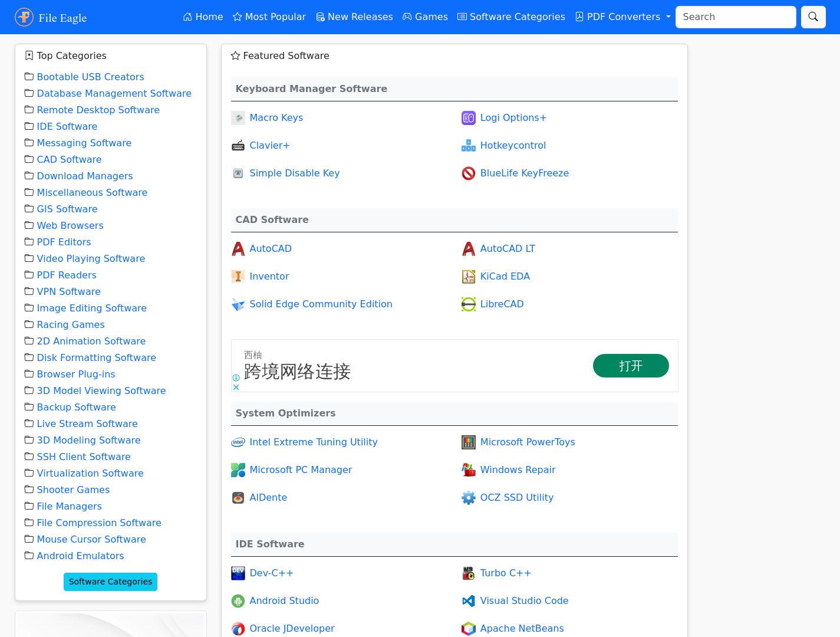The width and height of the screenshot is (840, 637).
Task: Click the Intel Extreme Tuning Utility icon
Action: (238, 442)
